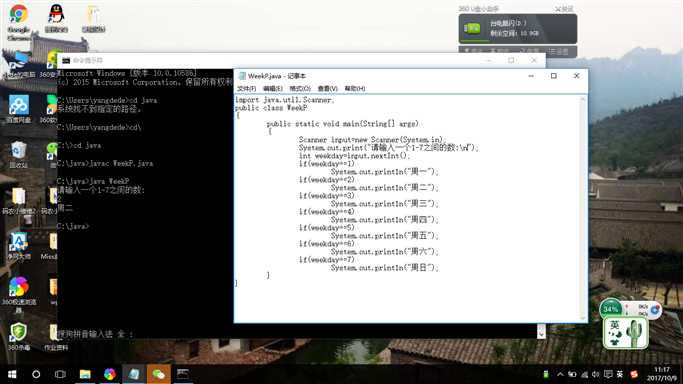
Task: Open the action center notification icon
Action: coord(608,374)
